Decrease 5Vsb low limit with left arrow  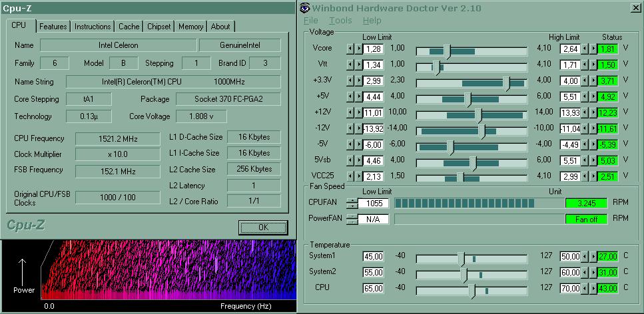(x=350, y=161)
